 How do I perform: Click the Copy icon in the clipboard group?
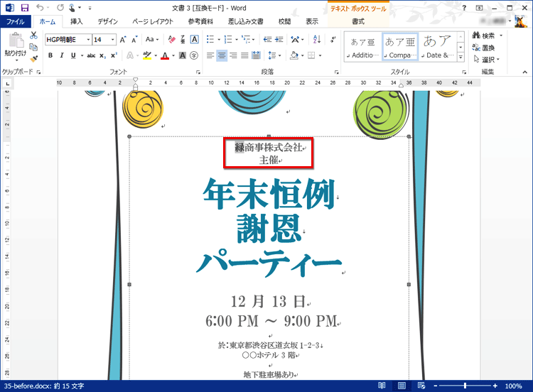coord(33,47)
